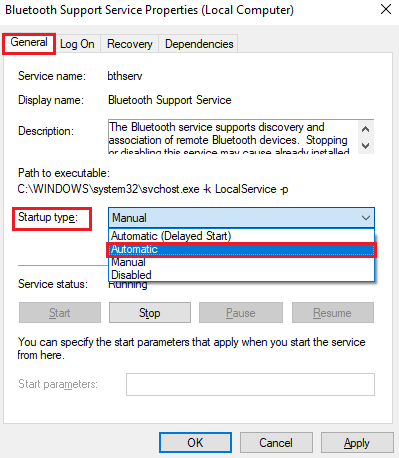The height and width of the screenshot is (458, 399).
Task: Click the description scroll up arrow
Action: (366, 129)
